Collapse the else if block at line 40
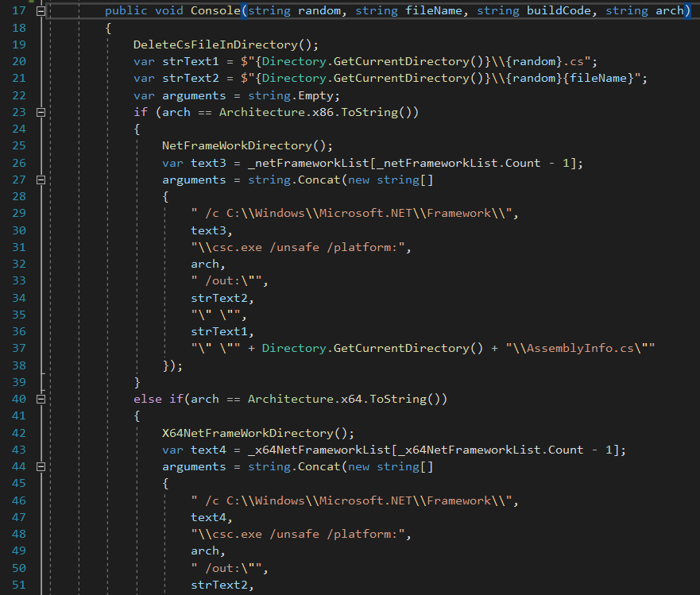The height and width of the screenshot is (595, 700). (41, 399)
